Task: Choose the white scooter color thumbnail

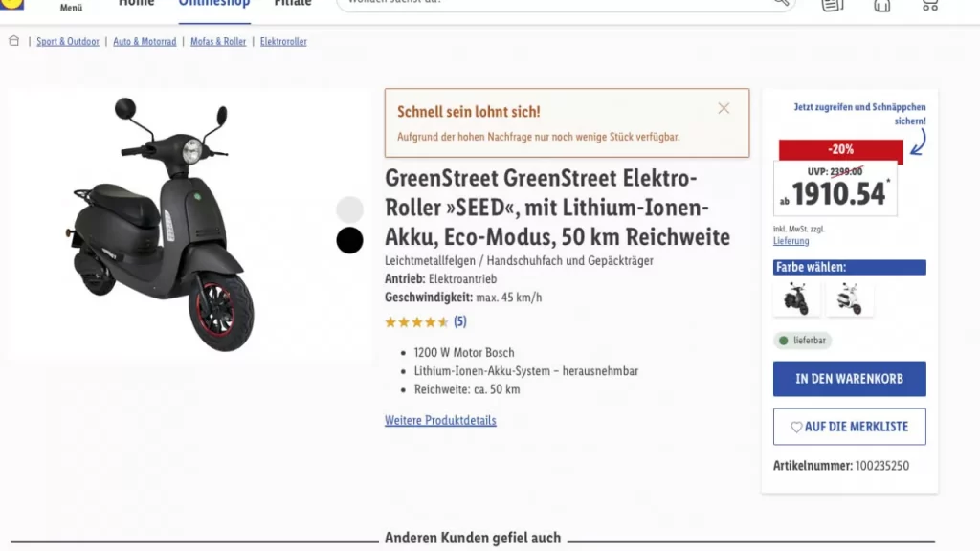Action: click(850, 299)
